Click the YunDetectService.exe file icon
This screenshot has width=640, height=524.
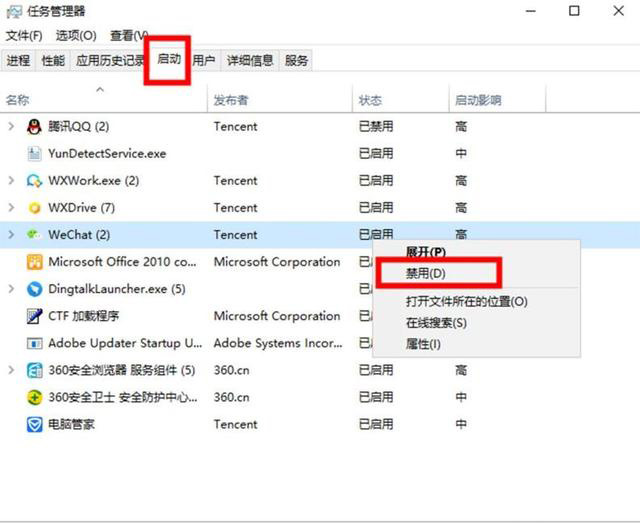click(x=34, y=153)
